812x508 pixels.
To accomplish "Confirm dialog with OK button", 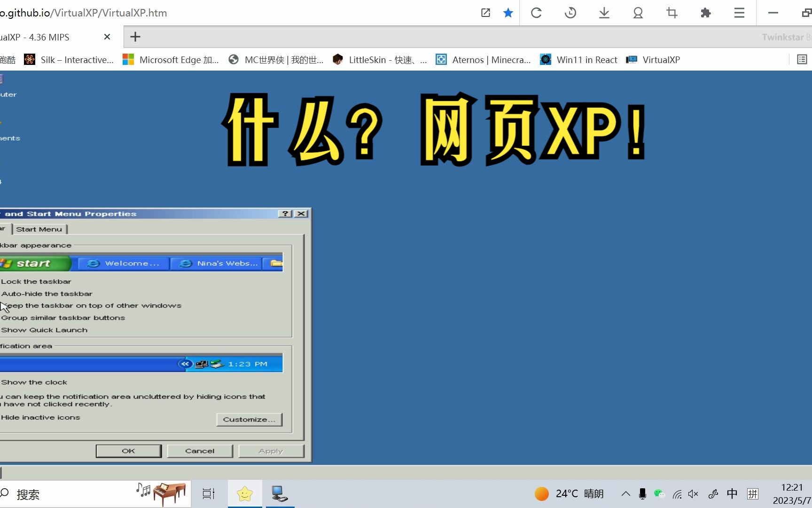I will tap(129, 451).
